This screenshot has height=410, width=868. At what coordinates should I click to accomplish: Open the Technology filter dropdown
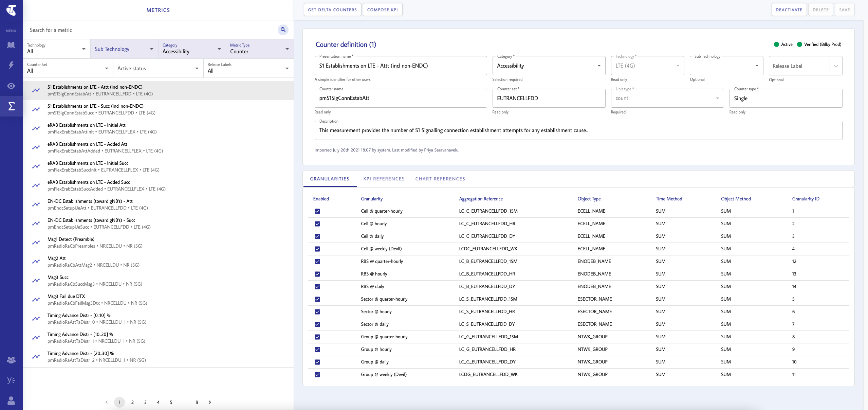[x=57, y=49]
